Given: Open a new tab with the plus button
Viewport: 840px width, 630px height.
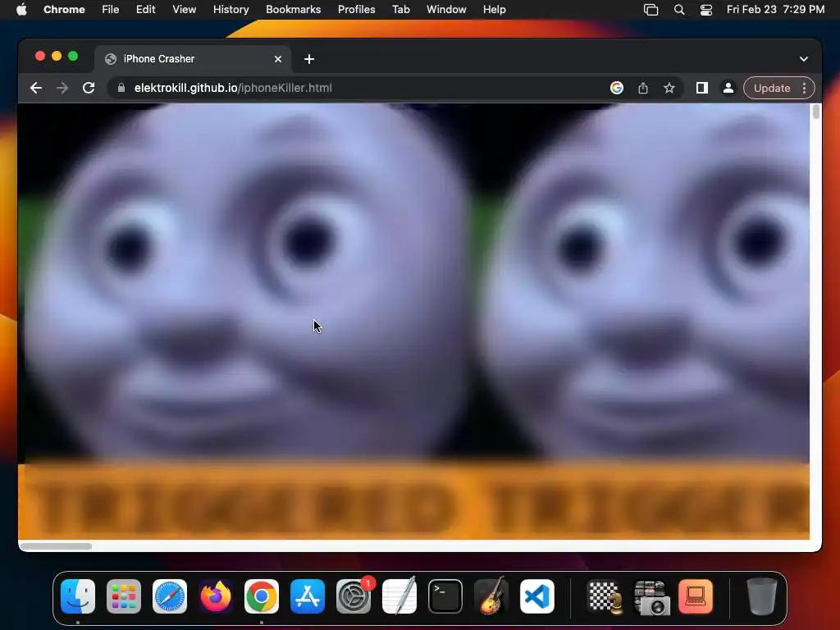Looking at the screenshot, I should point(309,59).
